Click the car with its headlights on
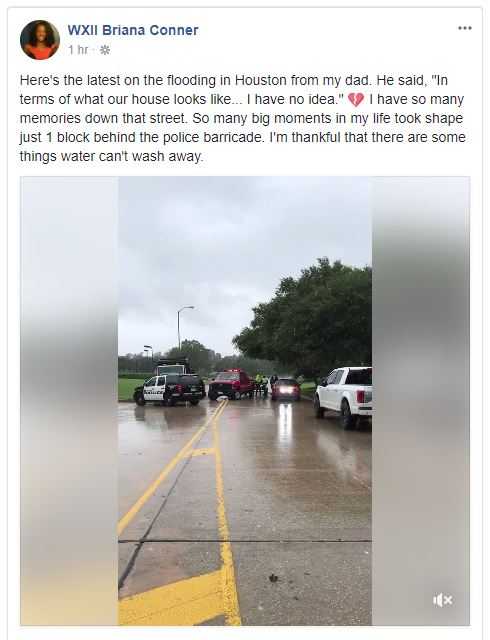The width and height of the screenshot is (490, 640). click(286, 389)
